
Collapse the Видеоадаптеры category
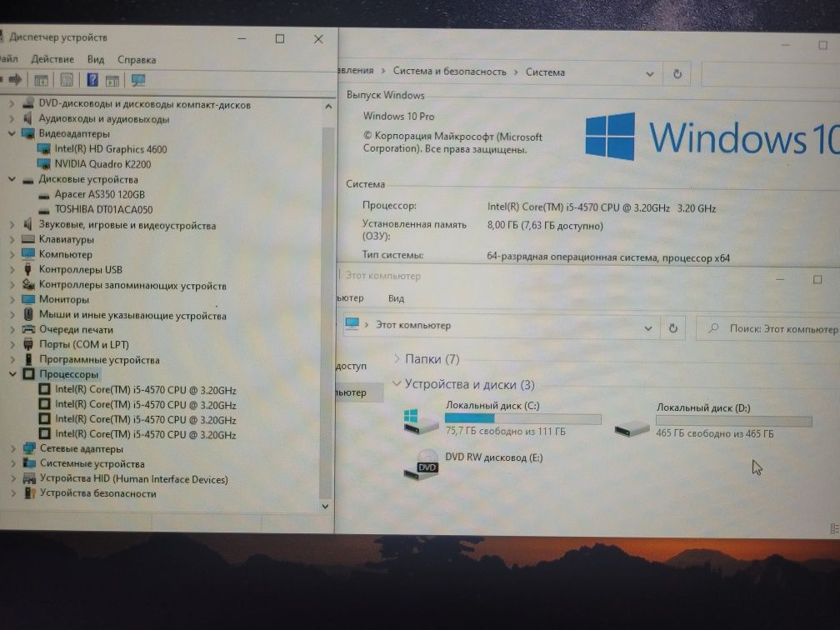pyautogui.click(x=12, y=133)
